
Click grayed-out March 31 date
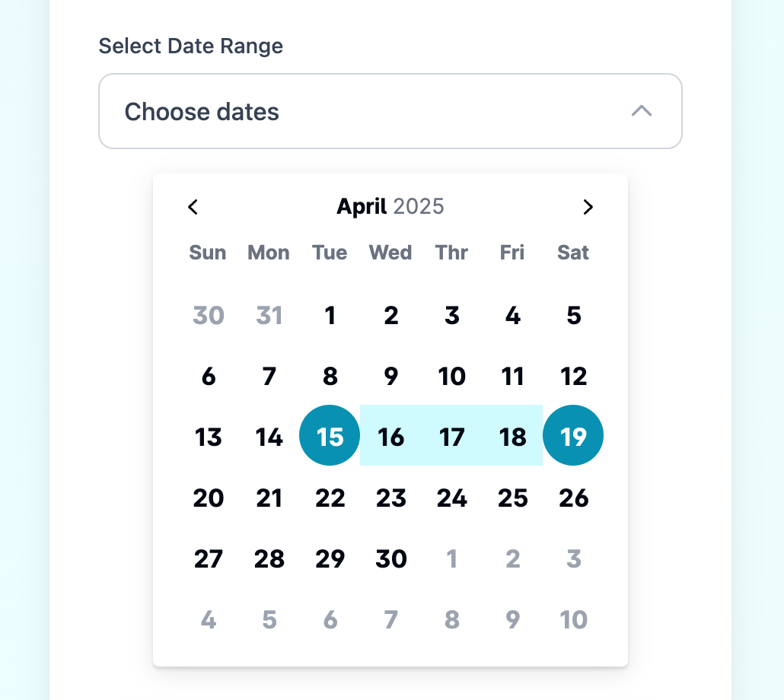(269, 315)
